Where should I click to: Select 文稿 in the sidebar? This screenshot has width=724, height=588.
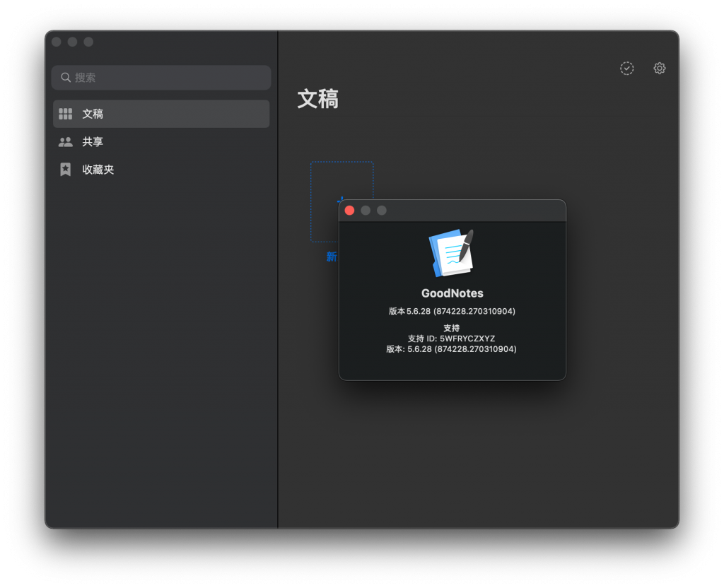[160, 114]
